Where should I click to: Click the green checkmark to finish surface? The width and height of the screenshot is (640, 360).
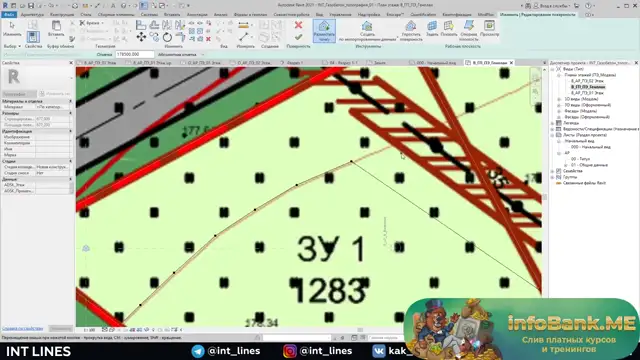click(298, 37)
